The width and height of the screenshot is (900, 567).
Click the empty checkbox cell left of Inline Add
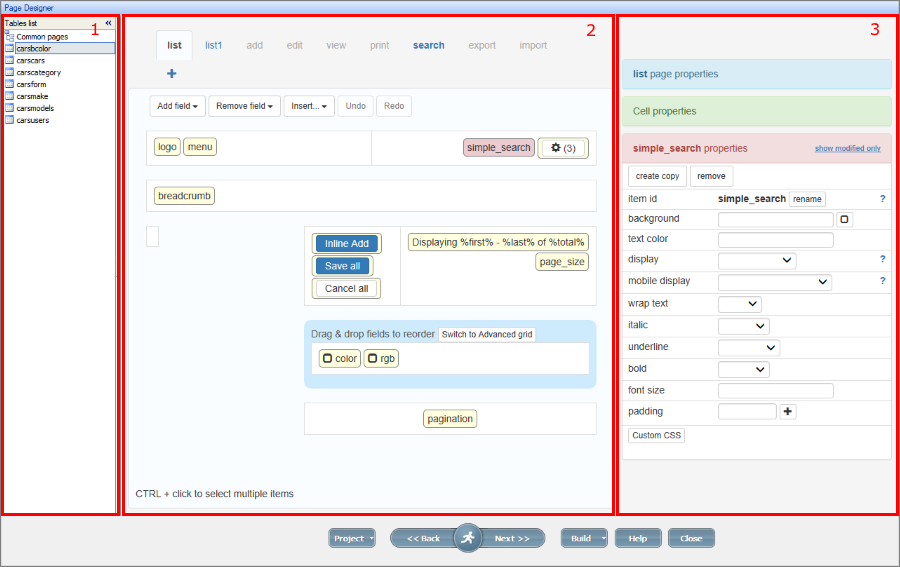click(152, 236)
